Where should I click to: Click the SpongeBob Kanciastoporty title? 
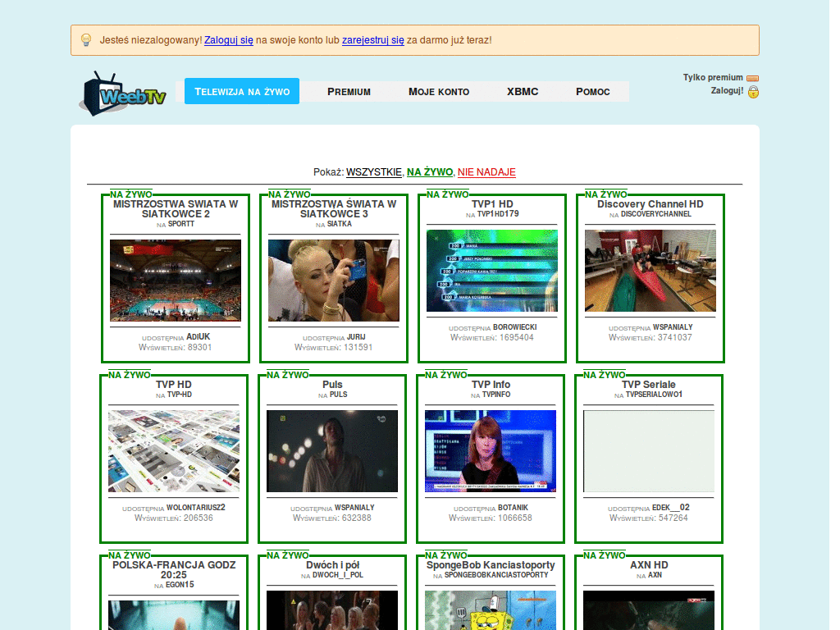[491, 565]
